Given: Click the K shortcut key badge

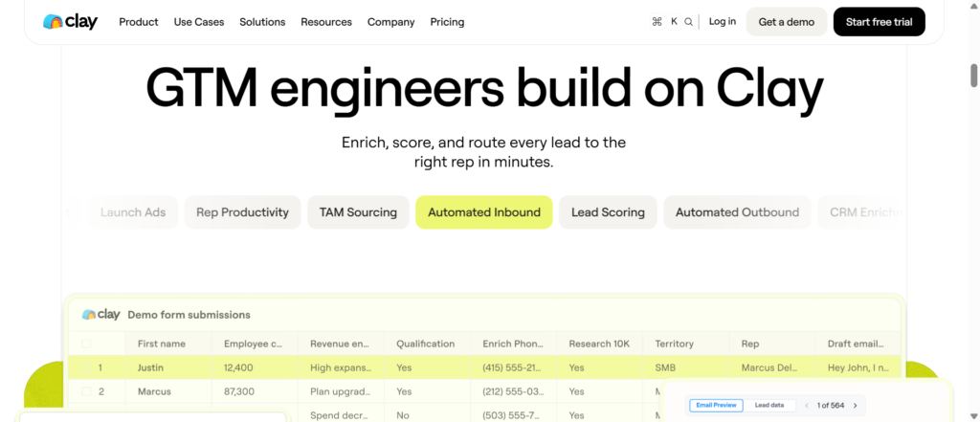Looking at the screenshot, I should pos(674,22).
